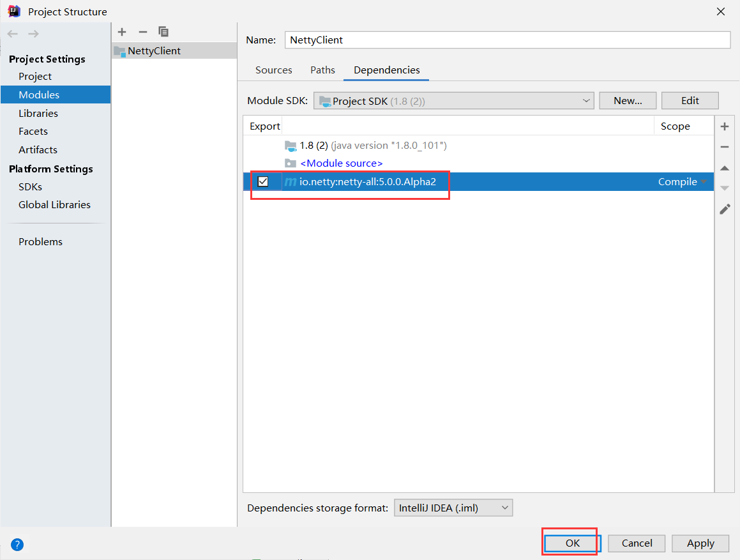Select the 1.8 (2) java version row
740x560 pixels.
[479, 146]
